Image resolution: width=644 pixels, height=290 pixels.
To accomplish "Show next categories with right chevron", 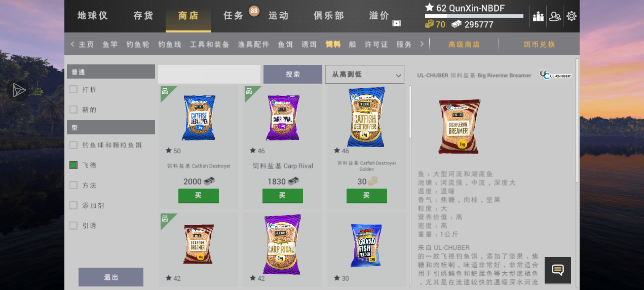I will [x=422, y=44].
